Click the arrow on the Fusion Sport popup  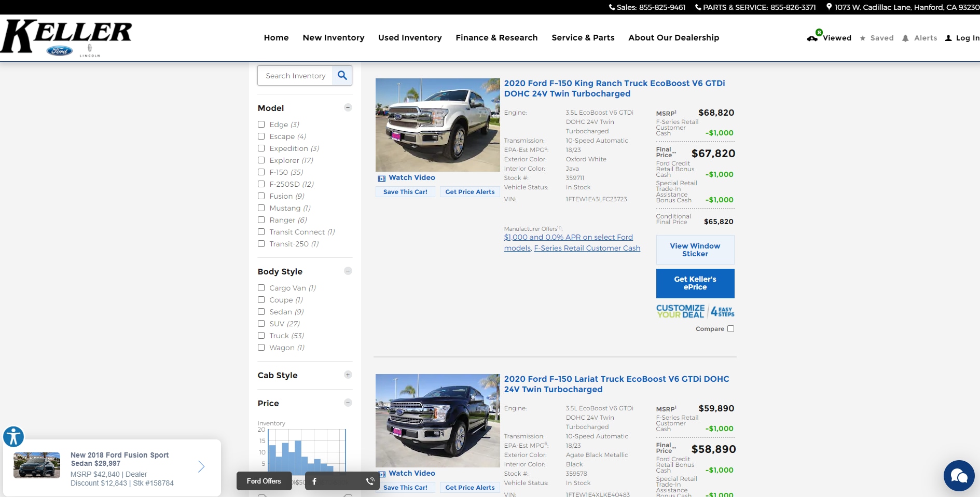pyautogui.click(x=201, y=466)
